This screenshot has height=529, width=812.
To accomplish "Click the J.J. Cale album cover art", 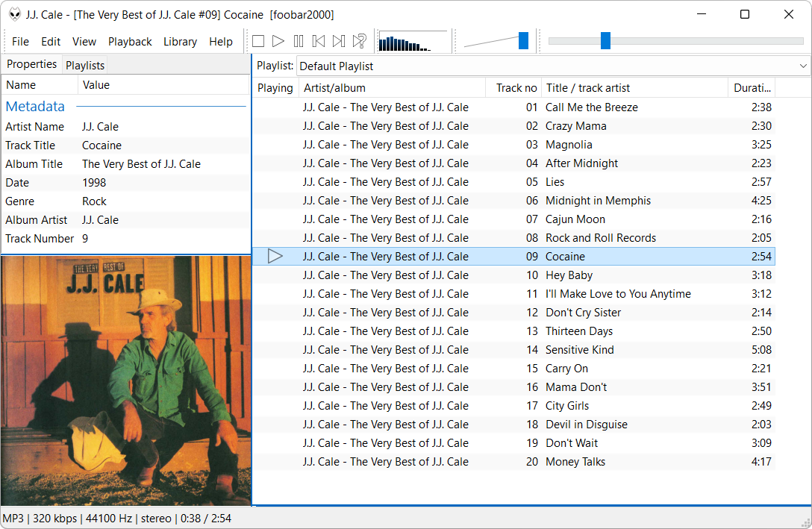I will [x=125, y=381].
